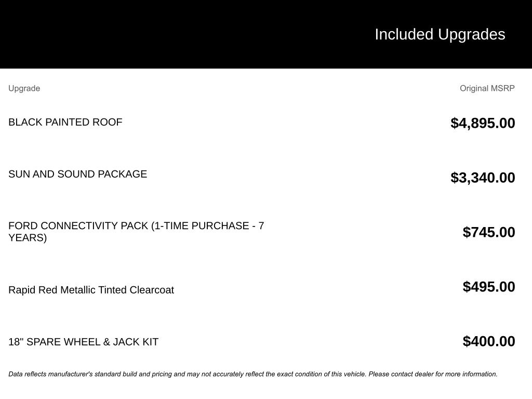Image resolution: width=532 pixels, height=399 pixels.
Task: Click the word Clearcoat
Action: point(151,290)
